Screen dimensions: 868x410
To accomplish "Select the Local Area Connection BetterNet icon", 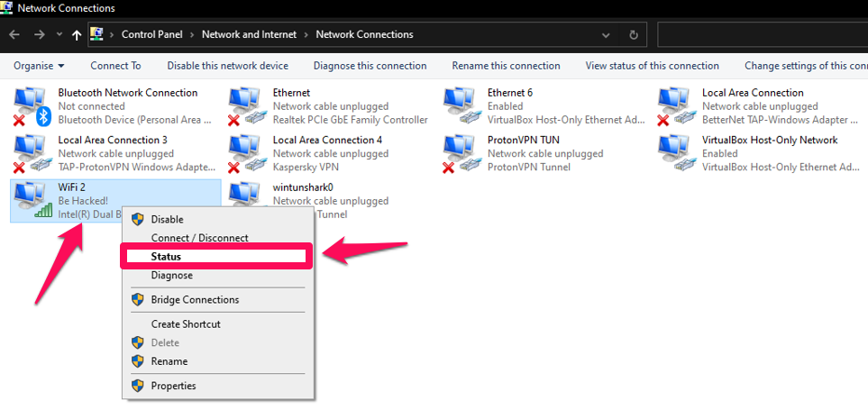I will point(677,107).
